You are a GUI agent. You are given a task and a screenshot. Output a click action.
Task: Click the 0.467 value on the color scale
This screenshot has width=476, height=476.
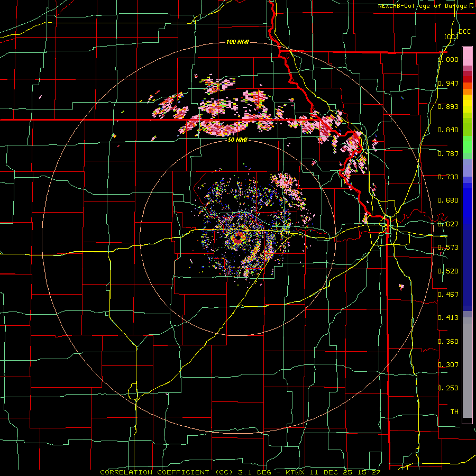[448, 294]
